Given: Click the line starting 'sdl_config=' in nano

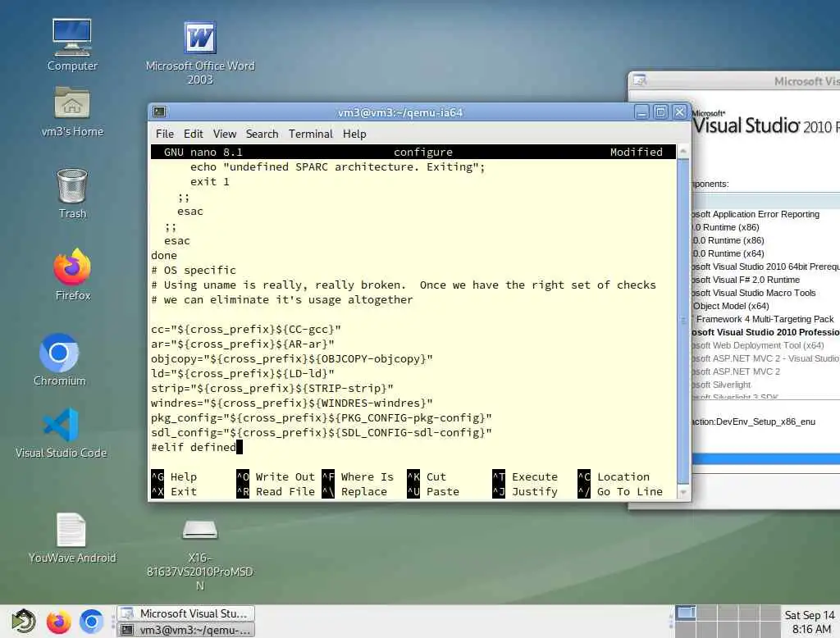Looking at the screenshot, I should point(322,432).
